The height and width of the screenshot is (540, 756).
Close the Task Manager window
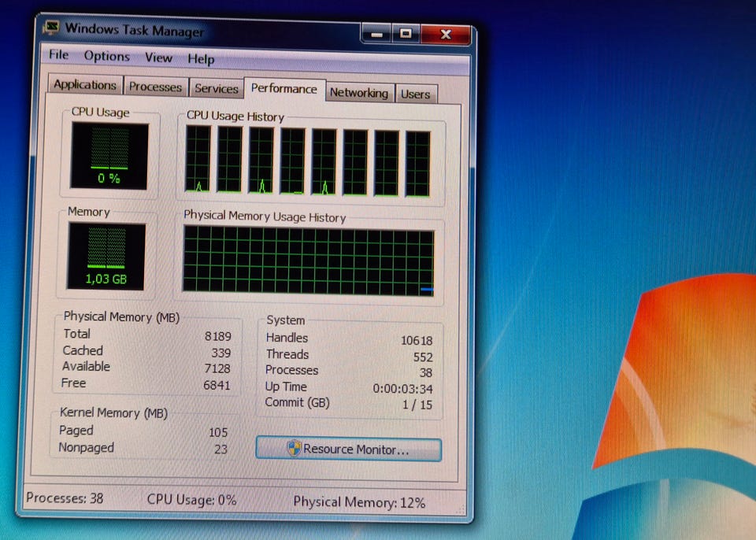(446, 34)
